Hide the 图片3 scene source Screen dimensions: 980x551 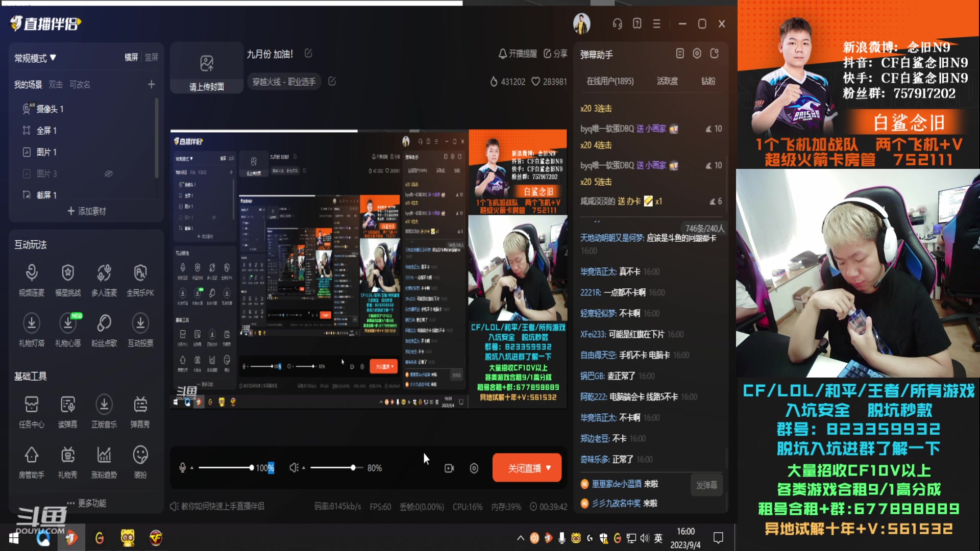tap(108, 173)
